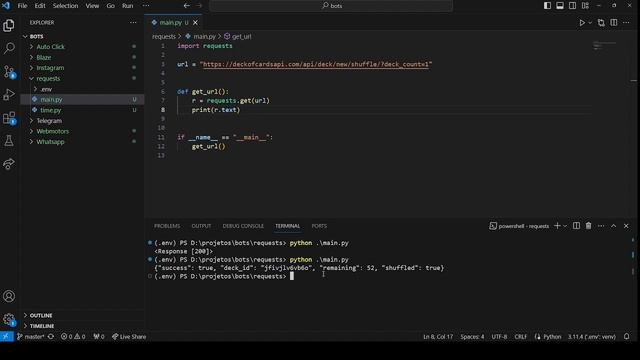Open the Testing flask view

tap(9, 141)
